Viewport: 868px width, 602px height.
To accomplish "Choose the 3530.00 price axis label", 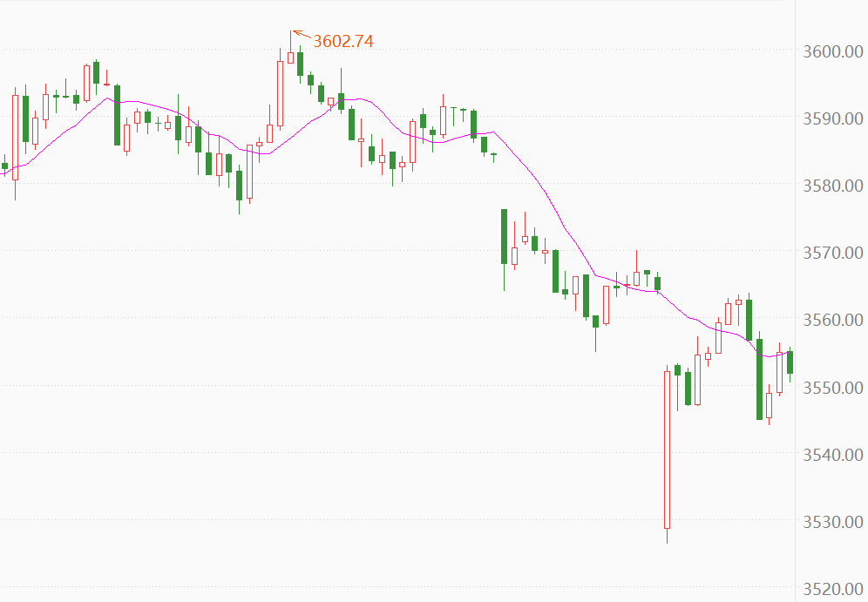I will point(831,523).
